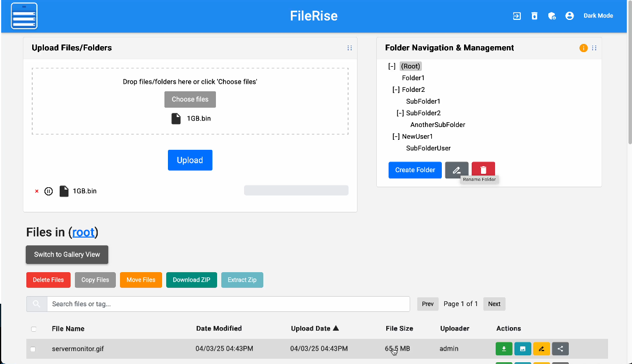632x364 pixels.
Task: Click Switch to Gallery View button
Action: (67, 255)
